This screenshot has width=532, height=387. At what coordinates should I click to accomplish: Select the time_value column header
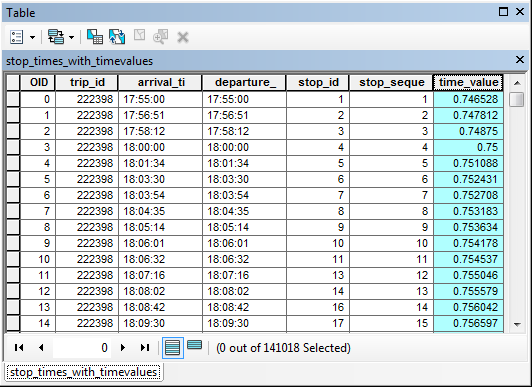pos(468,82)
